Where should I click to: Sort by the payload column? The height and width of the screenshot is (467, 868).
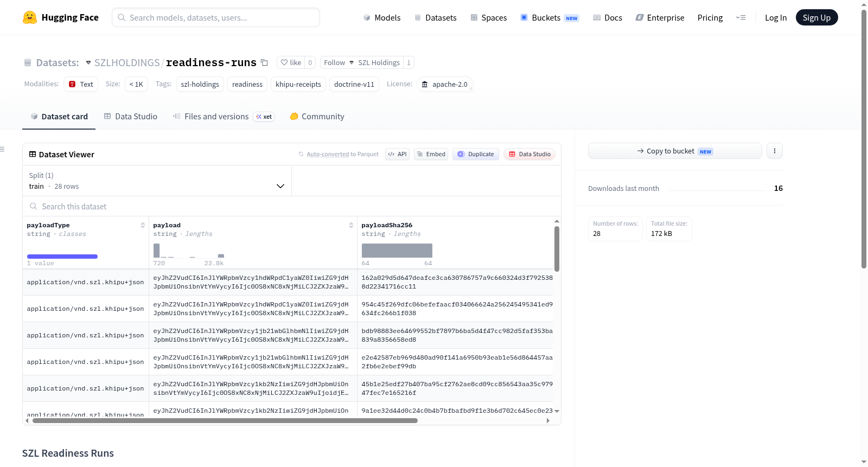point(351,225)
